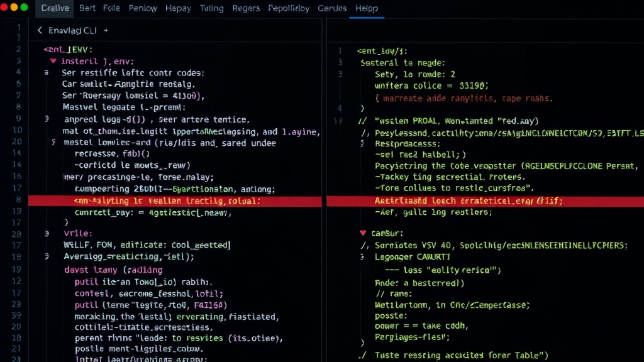Toggle fold marker beside "vrile:" line
644x362 pixels.
(x=47, y=233)
